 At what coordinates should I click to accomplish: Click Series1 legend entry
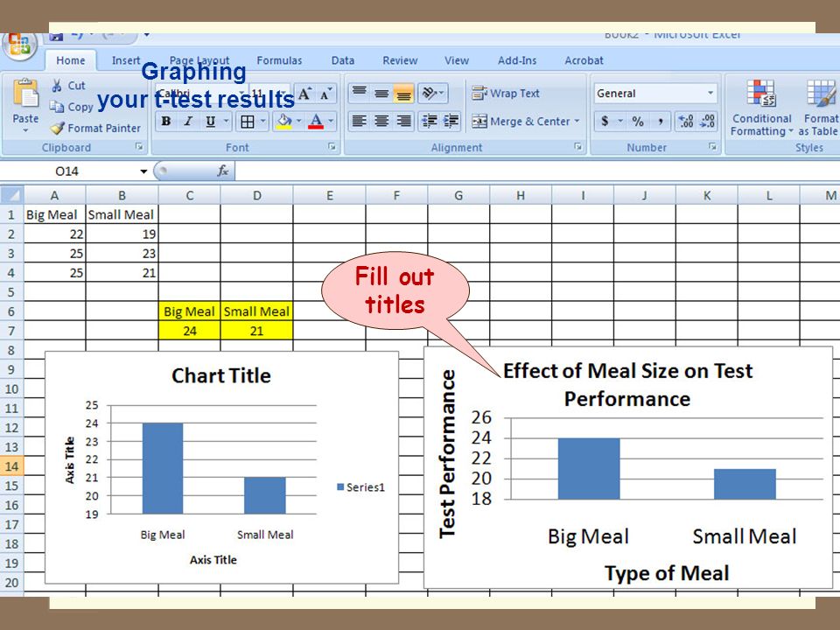click(x=360, y=487)
